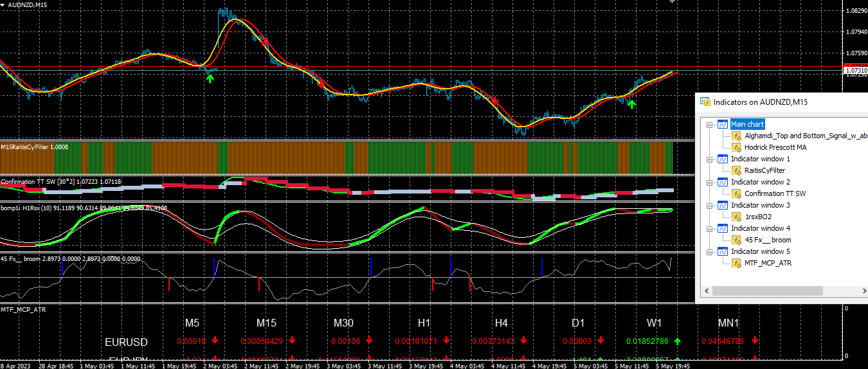This screenshot has height=369, width=868.
Task: Click the 45 Fx__ broom indicator icon
Action: [x=737, y=240]
